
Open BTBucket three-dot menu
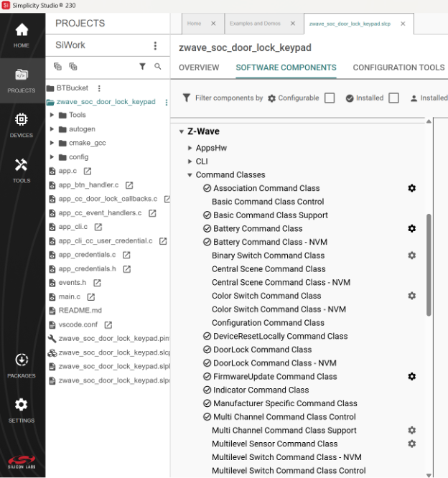pyautogui.click(x=99, y=88)
